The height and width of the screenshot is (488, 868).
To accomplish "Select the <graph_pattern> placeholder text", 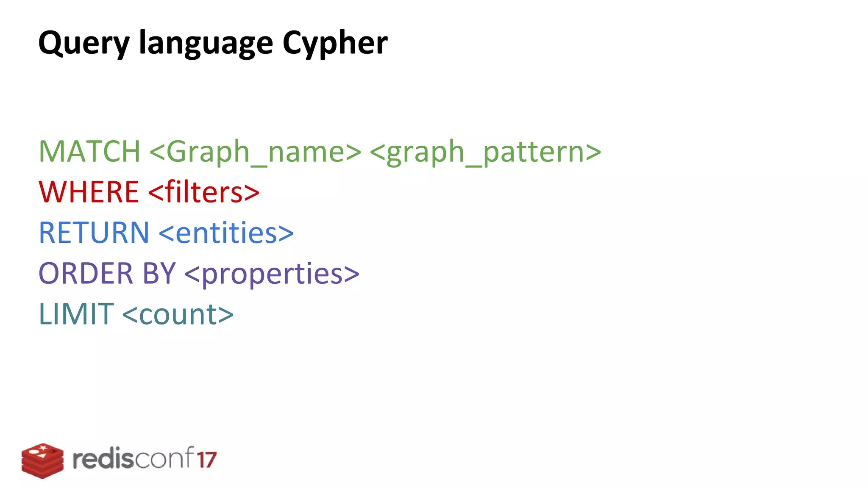I will [486, 152].
